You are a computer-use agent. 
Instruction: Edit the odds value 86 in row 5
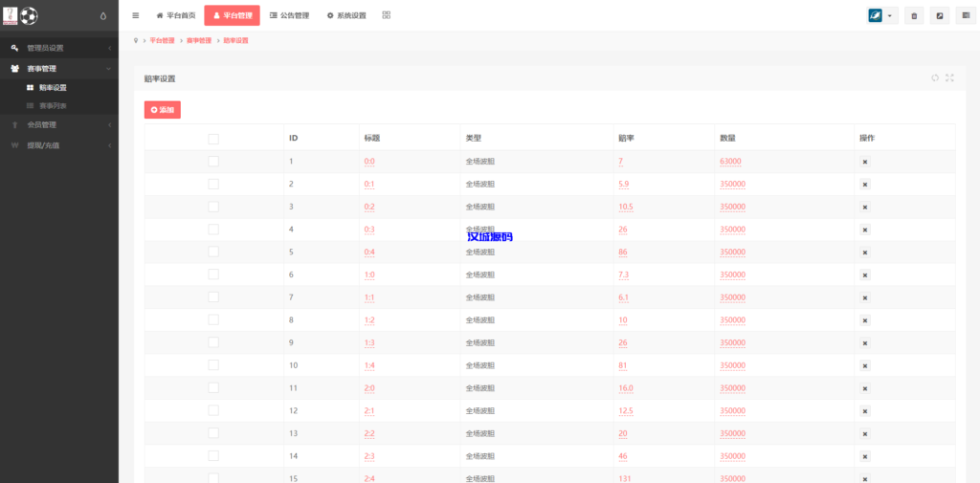click(623, 252)
